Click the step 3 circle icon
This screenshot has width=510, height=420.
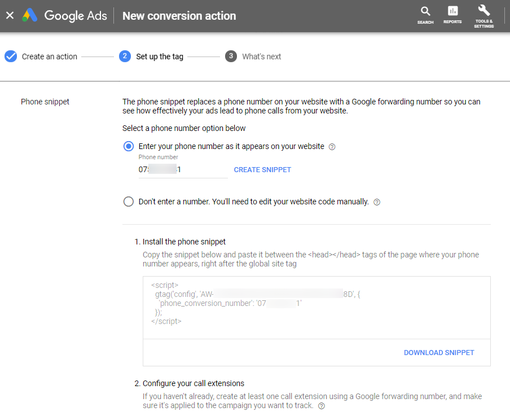tap(231, 56)
